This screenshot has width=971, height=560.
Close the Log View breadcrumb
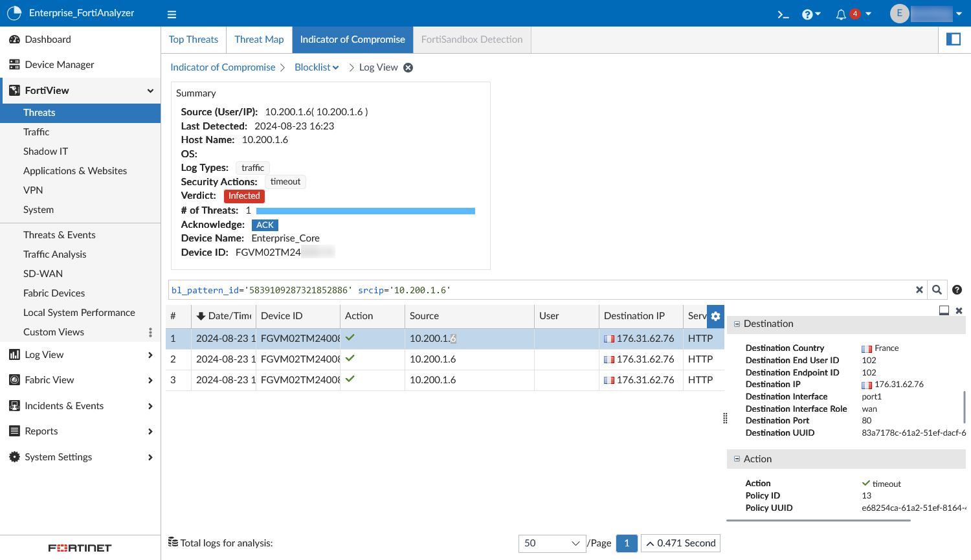click(408, 67)
